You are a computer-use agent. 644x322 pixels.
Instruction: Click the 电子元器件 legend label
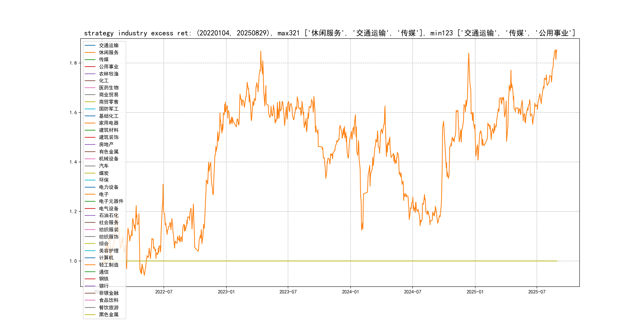click(x=111, y=201)
